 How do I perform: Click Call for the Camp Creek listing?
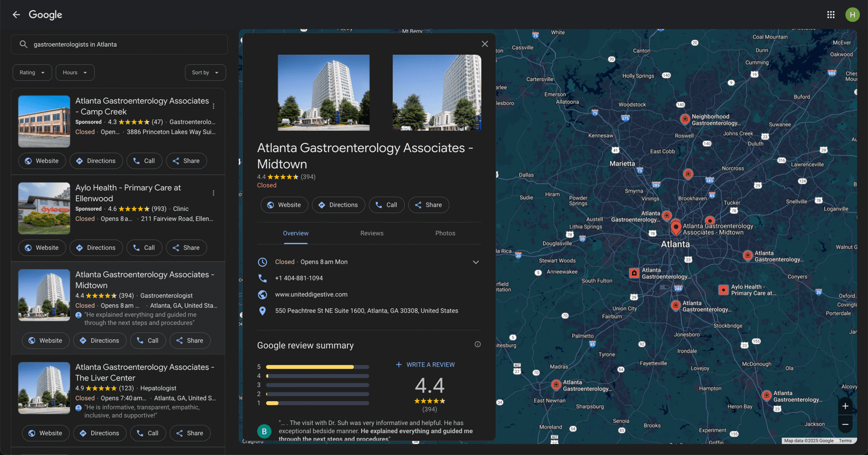[144, 161]
